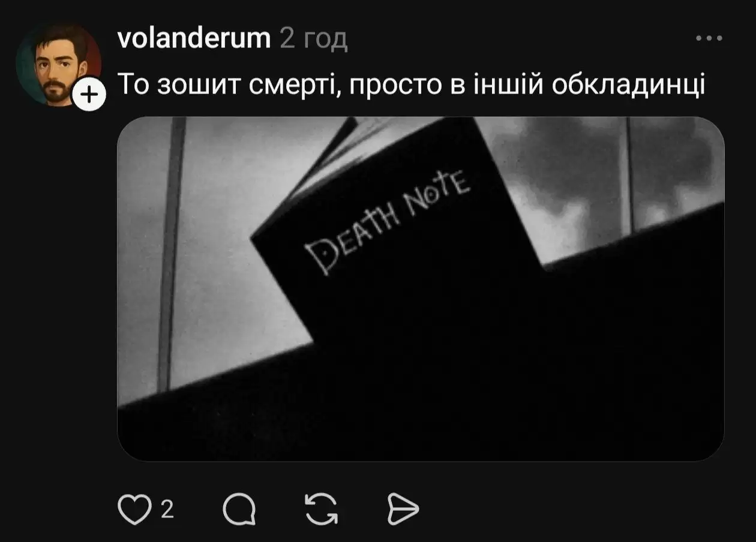Click the '2 год' timestamp
756x542 pixels.
pyautogui.click(x=314, y=40)
